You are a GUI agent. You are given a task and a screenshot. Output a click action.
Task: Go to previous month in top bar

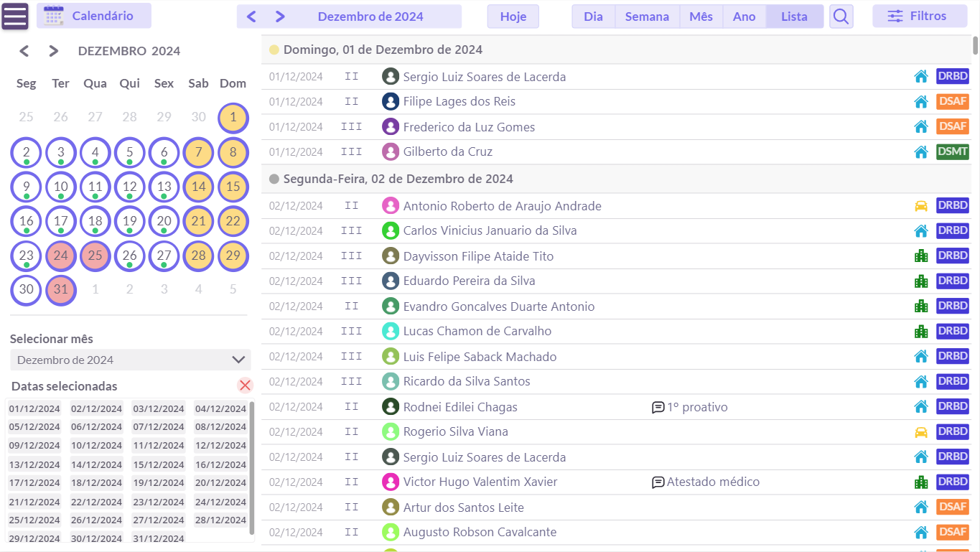point(251,17)
